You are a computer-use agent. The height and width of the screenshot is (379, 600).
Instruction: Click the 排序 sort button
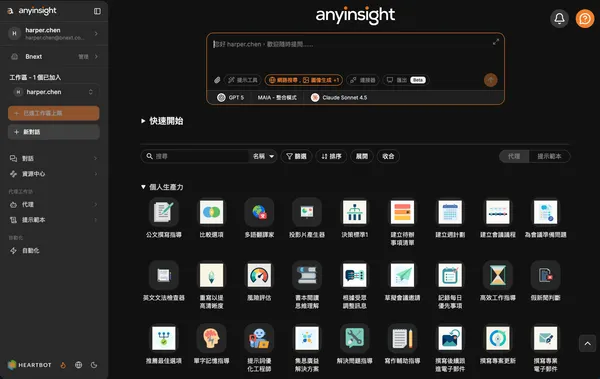pyautogui.click(x=331, y=156)
